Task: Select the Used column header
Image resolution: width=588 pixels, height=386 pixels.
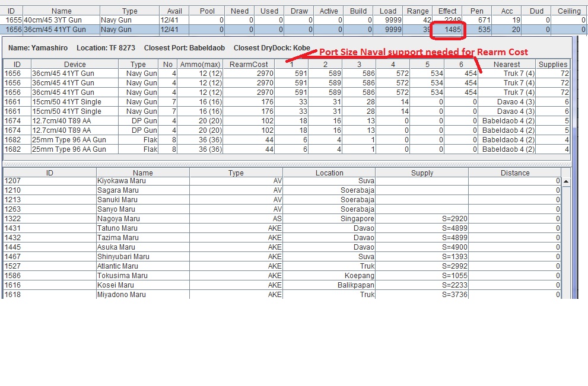Action: [x=269, y=11]
